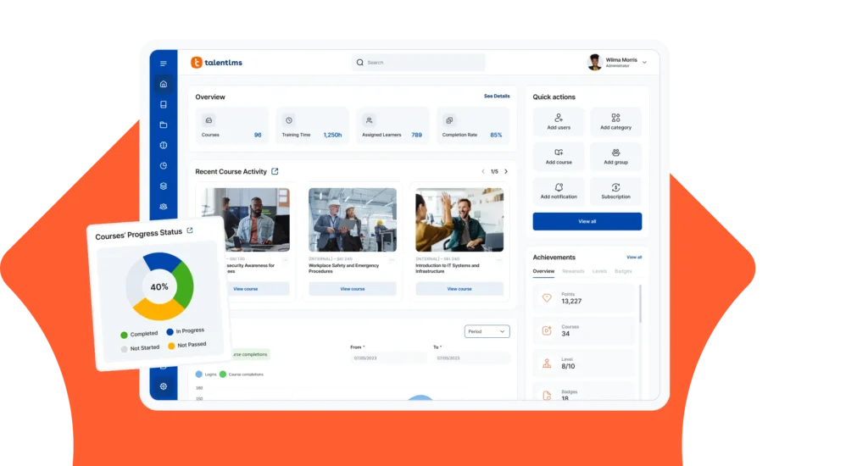Click the Completed green legend dot
The height and width of the screenshot is (466, 868).
tap(124, 335)
